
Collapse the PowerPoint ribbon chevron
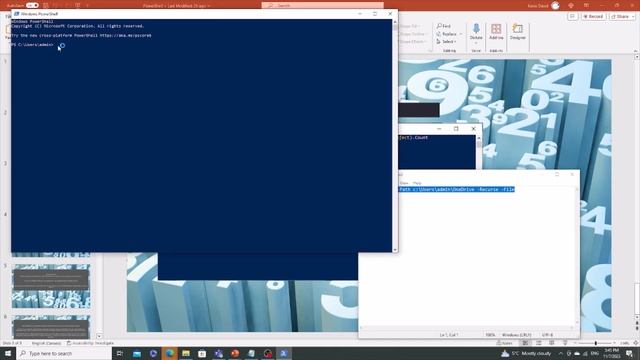[636, 51]
